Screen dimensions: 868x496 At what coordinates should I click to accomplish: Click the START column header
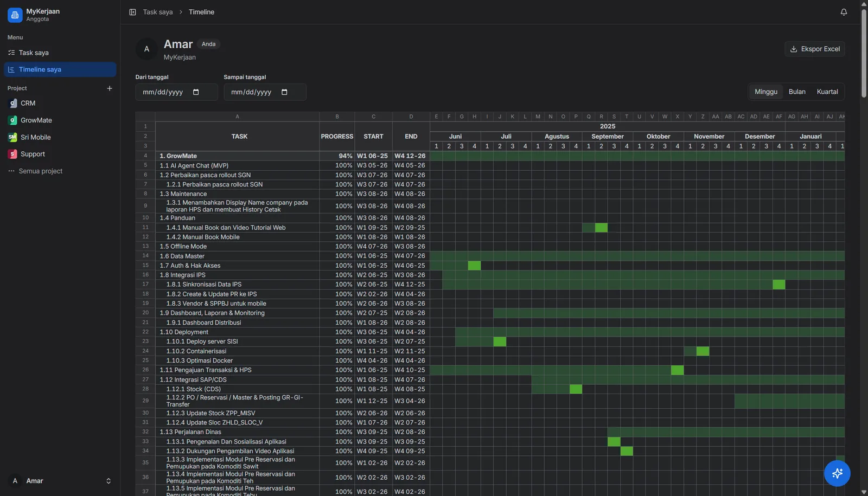click(x=373, y=137)
